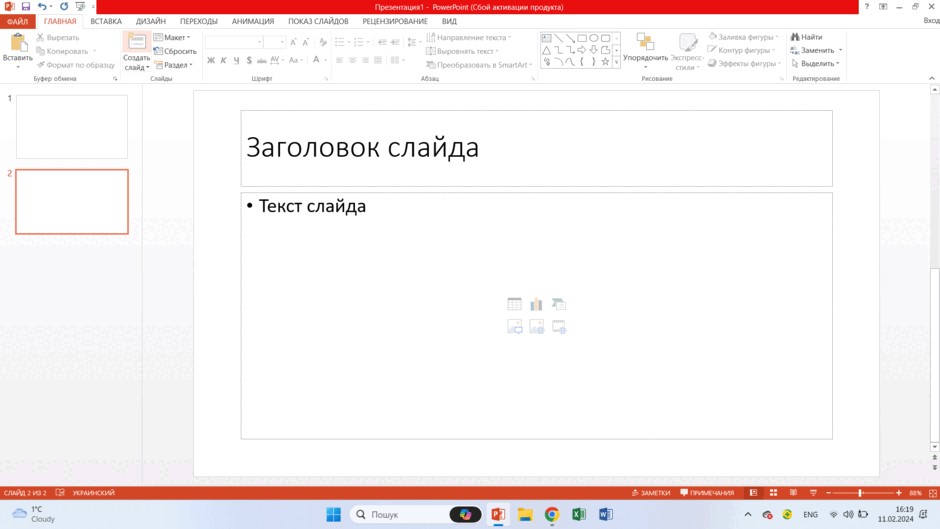This screenshot has width=940, height=529.
Task: Toggle italic К formatting
Action: pos(224,60)
